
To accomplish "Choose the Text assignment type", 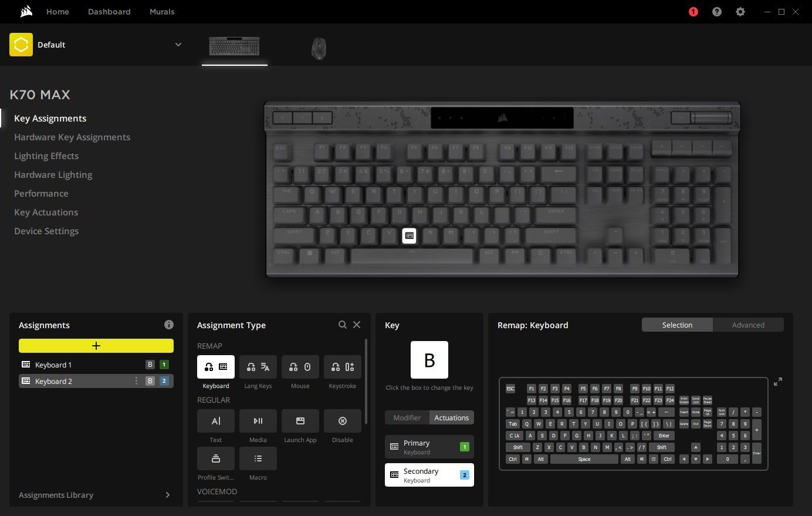I will coord(216,421).
